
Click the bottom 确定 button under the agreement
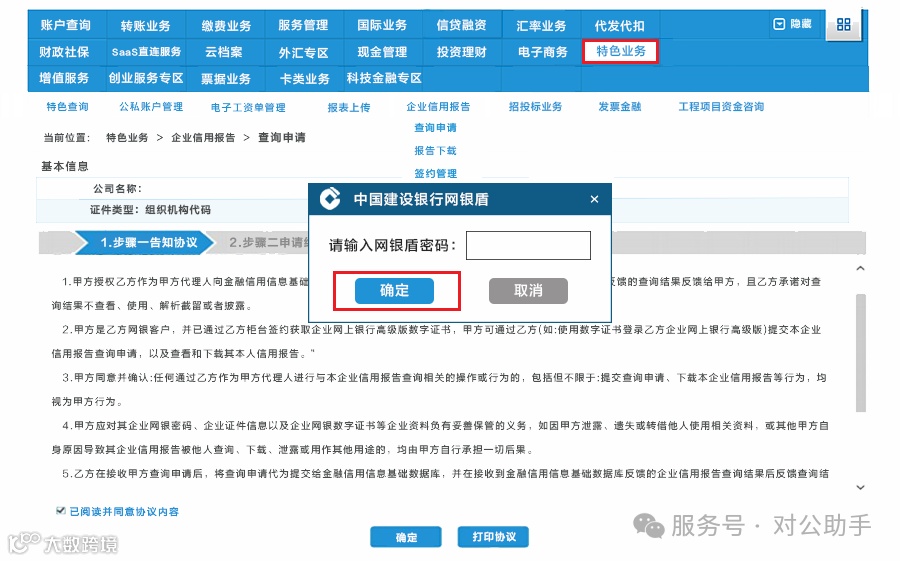406,537
